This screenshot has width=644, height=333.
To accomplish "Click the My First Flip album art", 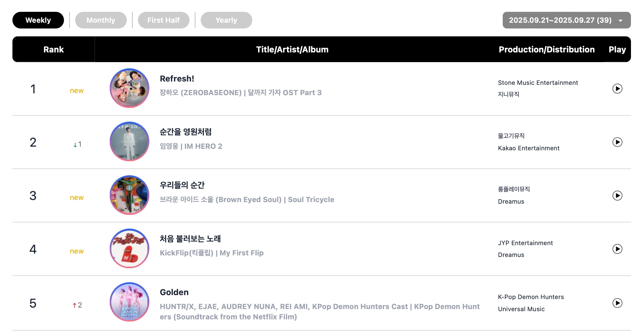I will 129,248.
